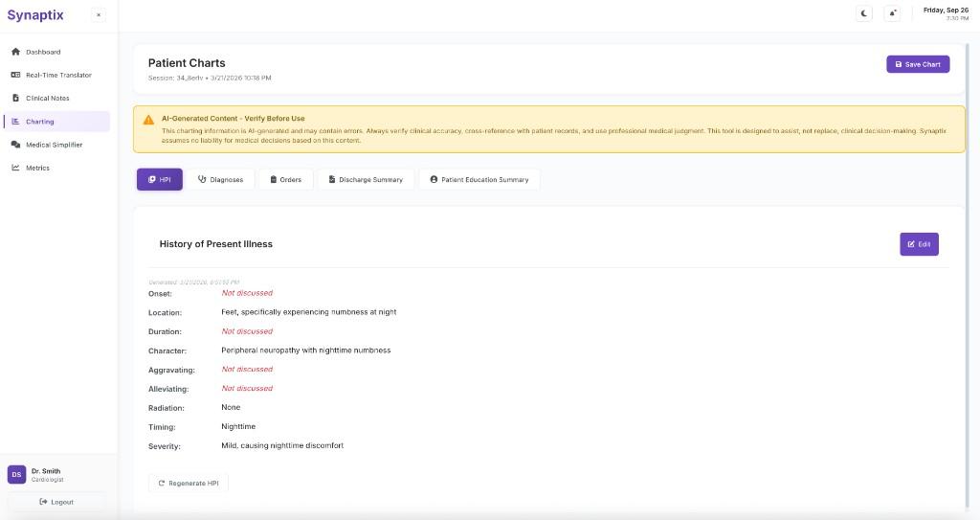Select the Patient Education Summary tab
Viewport: 980px width, 520px height.
click(x=479, y=179)
